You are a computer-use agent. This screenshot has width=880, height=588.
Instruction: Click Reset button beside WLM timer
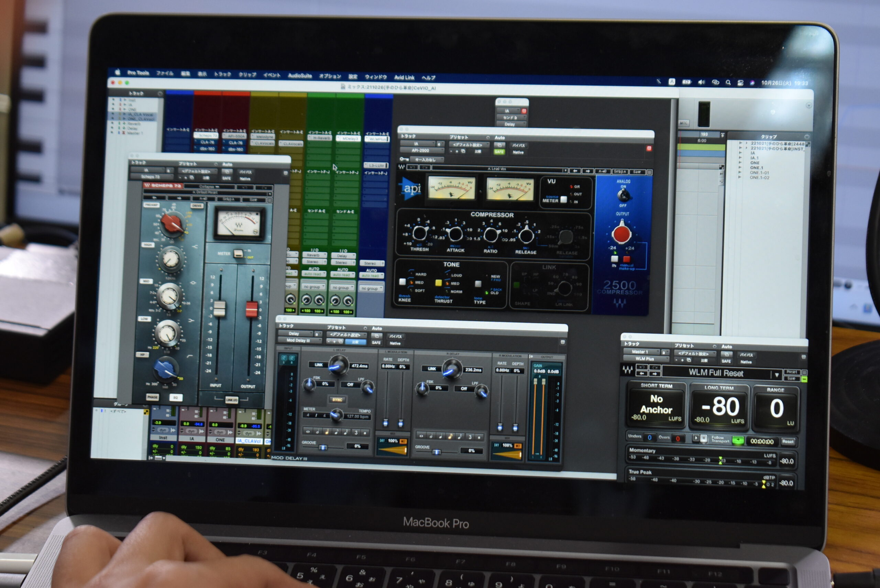click(x=788, y=441)
